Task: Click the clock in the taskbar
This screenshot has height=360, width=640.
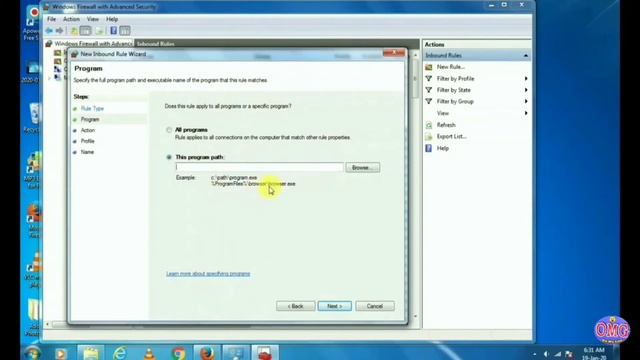Action: tap(594, 354)
